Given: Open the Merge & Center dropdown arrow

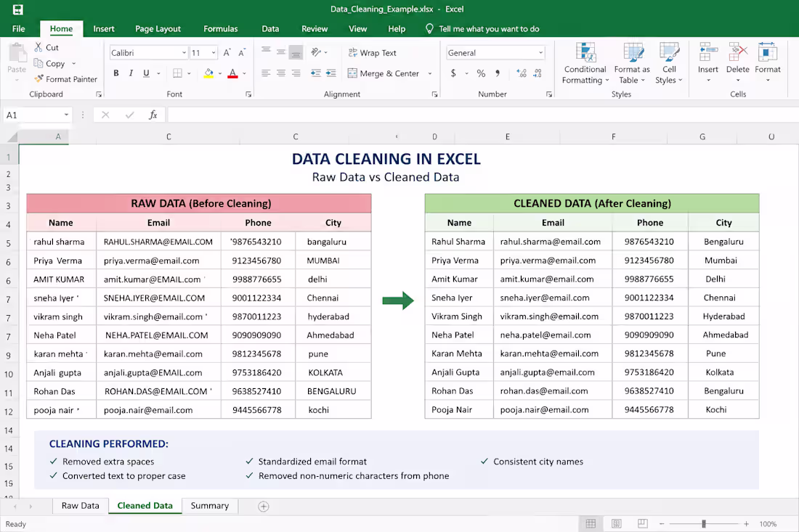Looking at the screenshot, I should [430, 73].
